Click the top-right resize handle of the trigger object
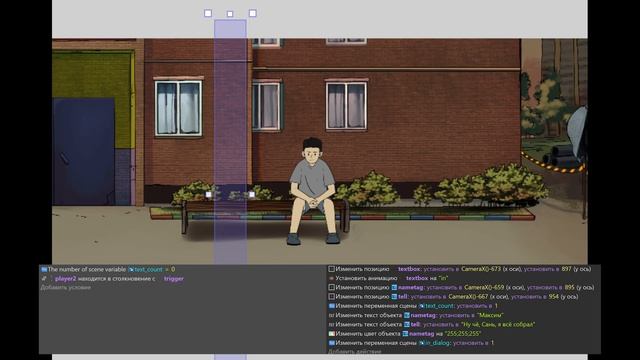 pos(253,13)
